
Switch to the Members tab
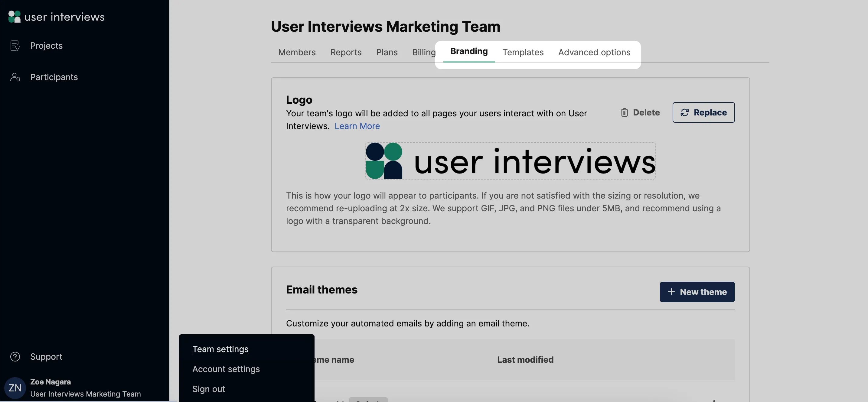click(297, 52)
